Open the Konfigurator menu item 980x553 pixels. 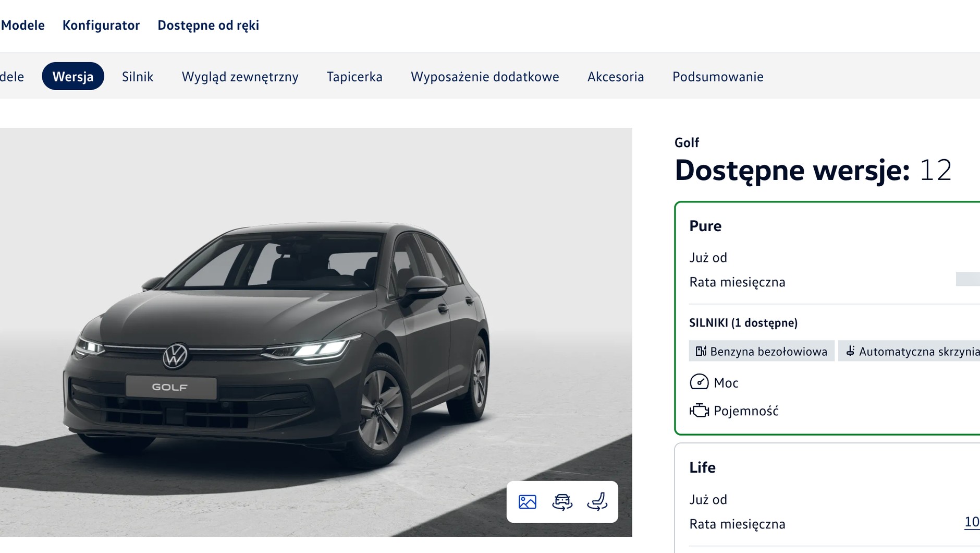click(101, 25)
